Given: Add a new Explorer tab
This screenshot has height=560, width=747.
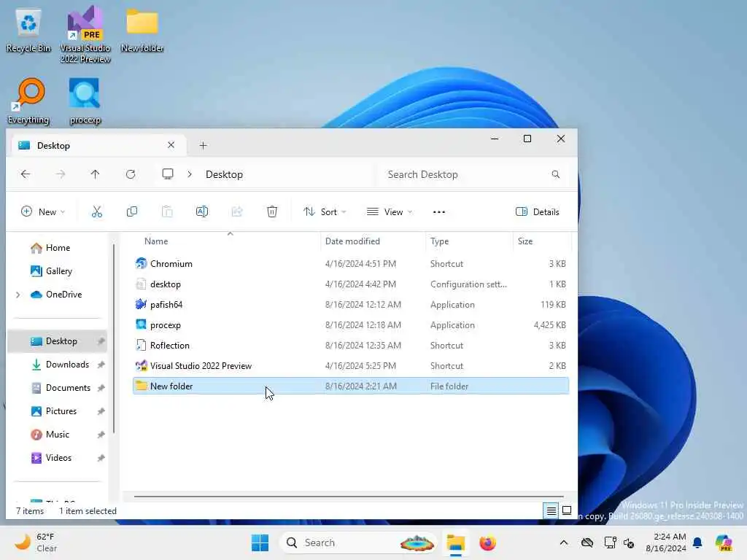Looking at the screenshot, I should click(x=203, y=145).
